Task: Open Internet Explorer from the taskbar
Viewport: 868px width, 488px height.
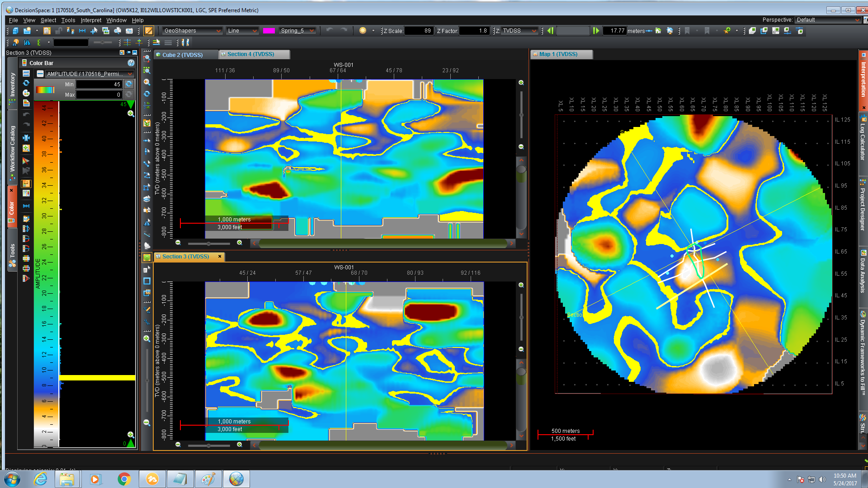Action: (x=41, y=479)
